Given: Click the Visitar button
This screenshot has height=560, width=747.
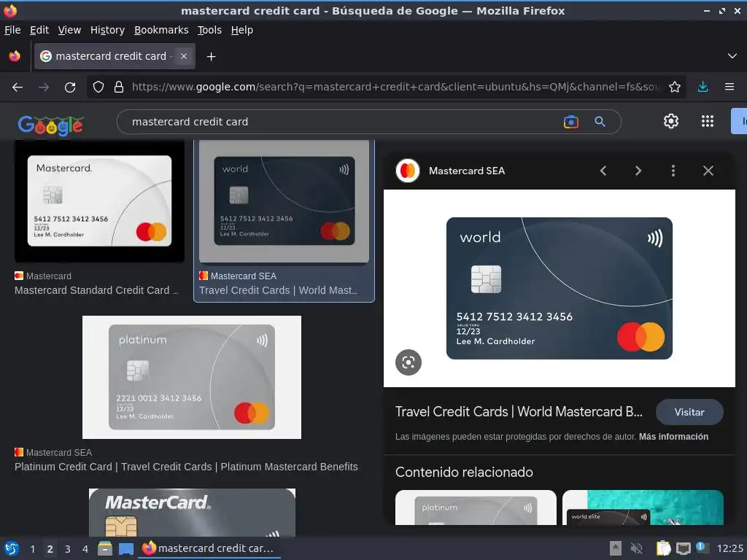Looking at the screenshot, I should coord(689,413).
